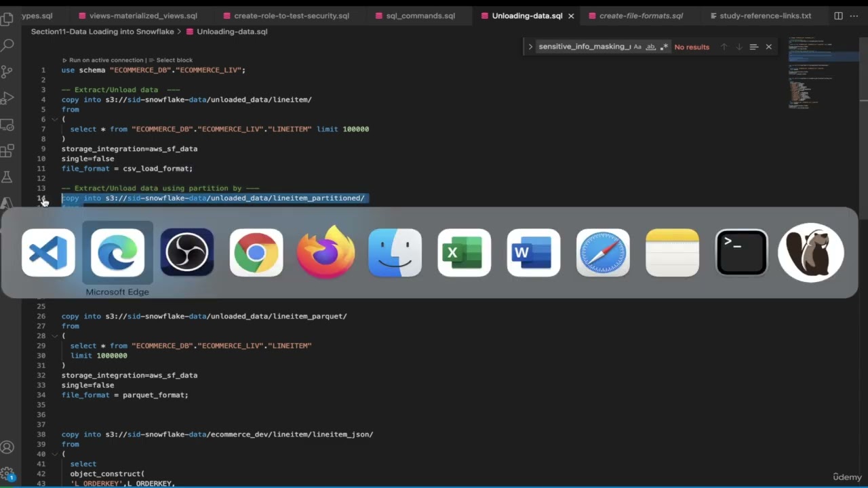868x488 pixels.
Task: Close the find widget
Action: click(768, 47)
